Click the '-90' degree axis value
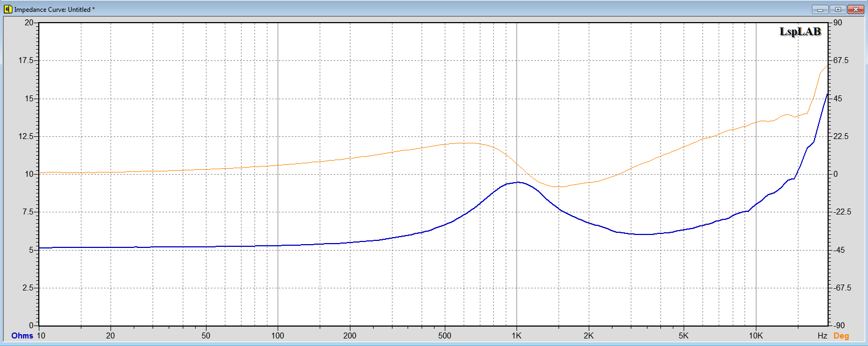 [x=839, y=326]
